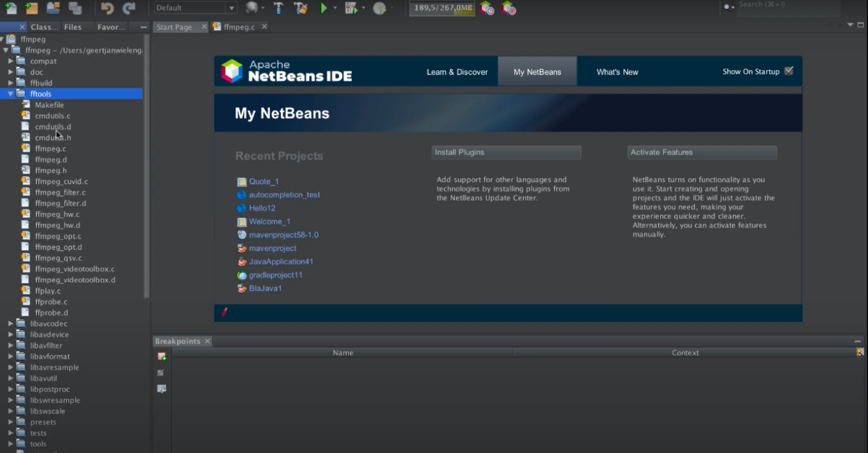Click the first profiler snapshot cube icon
The height and width of the screenshot is (453, 868).
pyautogui.click(x=487, y=8)
